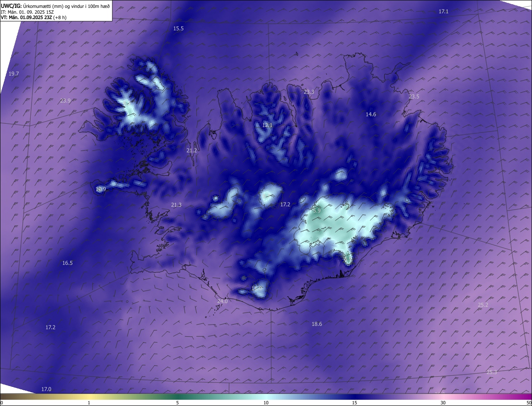Image resolution: width=532 pixels, height=406 pixels.
Task: Click the color scale tick label 10
Action: (266, 403)
